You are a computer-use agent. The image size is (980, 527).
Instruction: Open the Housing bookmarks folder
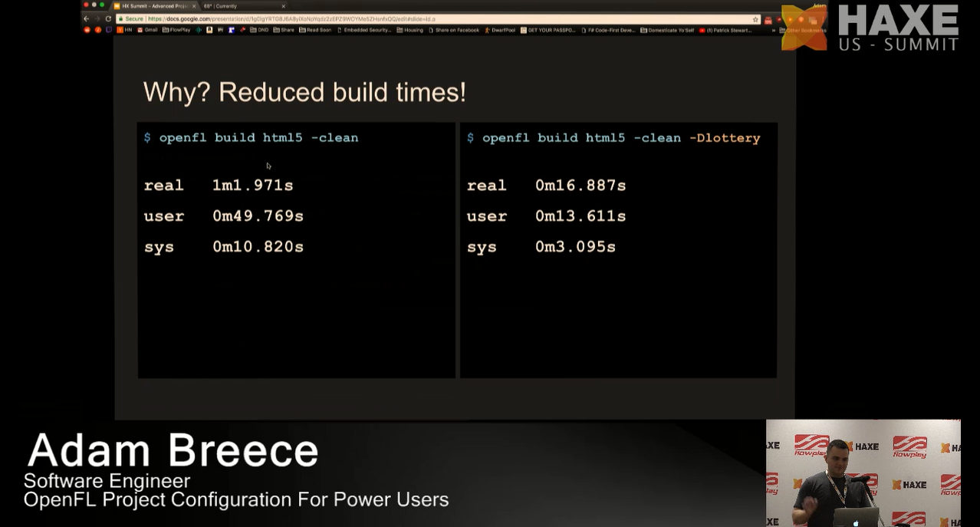coord(409,30)
